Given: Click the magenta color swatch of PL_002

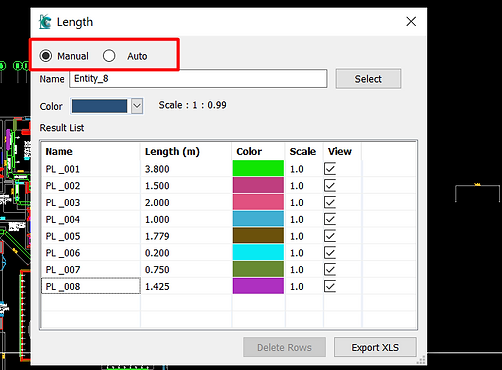Looking at the screenshot, I should pos(258,185).
